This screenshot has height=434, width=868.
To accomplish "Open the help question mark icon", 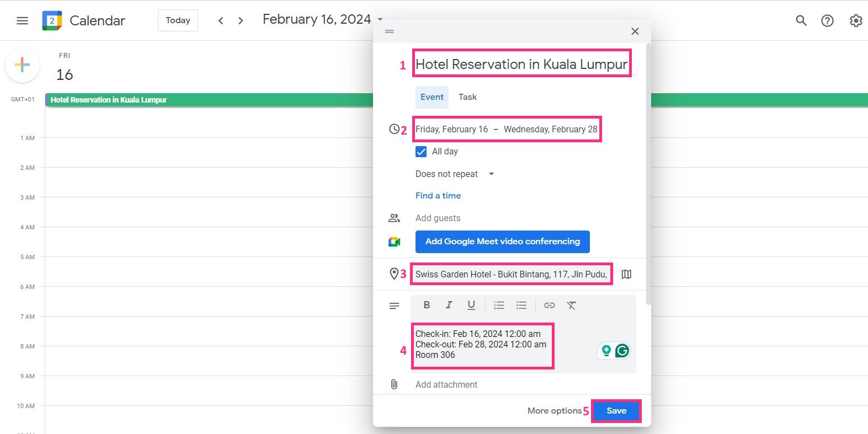I will tap(827, 20).
